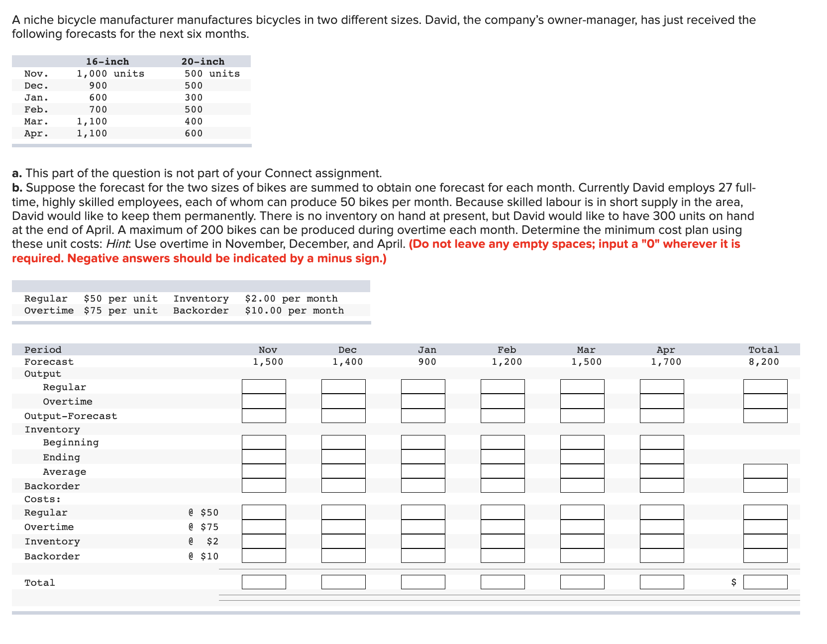Click the Regular cost @ $50 field for Nov
The height and width of the screenshot is (644, 827).
tap(264, 512)
